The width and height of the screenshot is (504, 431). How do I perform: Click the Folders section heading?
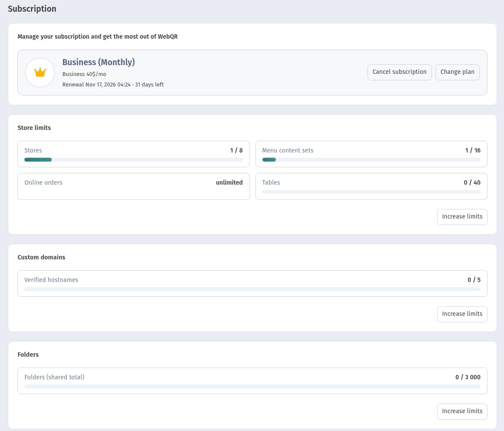pyautogui.click(x=28, y=355)
